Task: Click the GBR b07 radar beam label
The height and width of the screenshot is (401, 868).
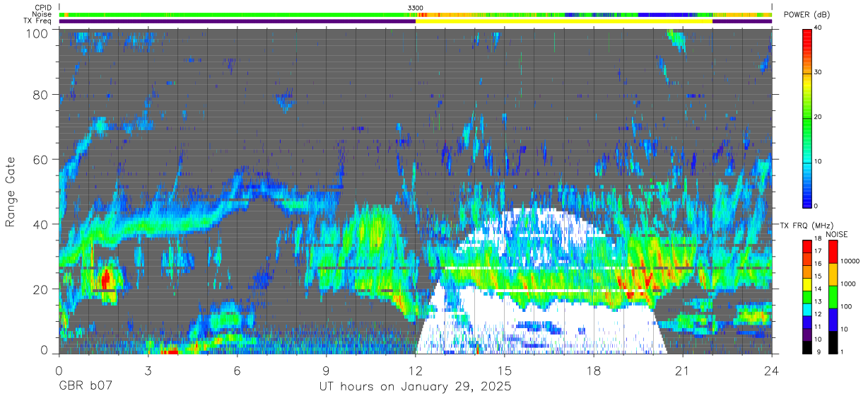Action: tap(86, 388)
